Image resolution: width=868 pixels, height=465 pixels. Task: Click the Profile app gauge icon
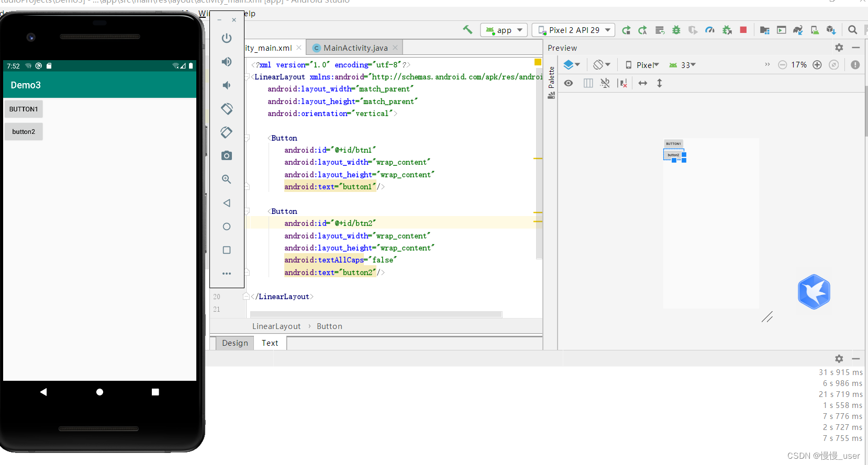[710, 30]
